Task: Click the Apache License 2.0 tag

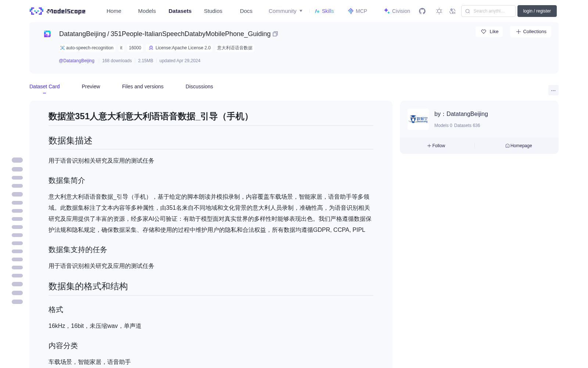Action: point(180,48)
